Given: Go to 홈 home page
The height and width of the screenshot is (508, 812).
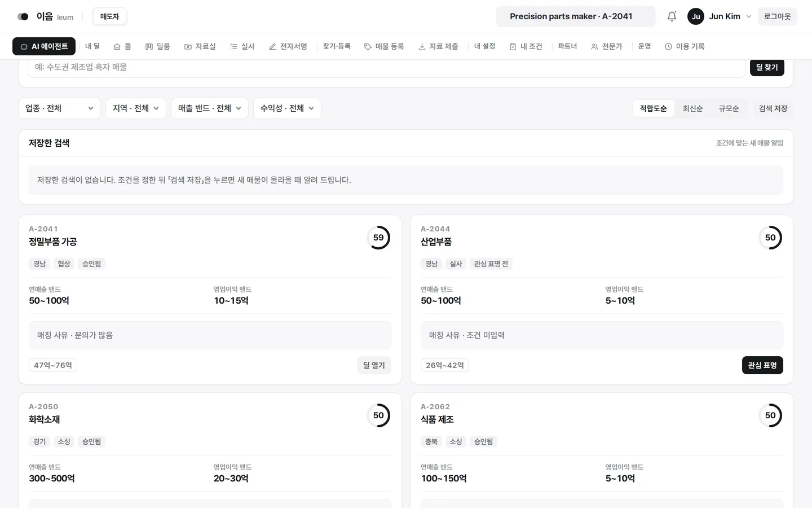Looking at the screenshot, I should pos(122,46).
